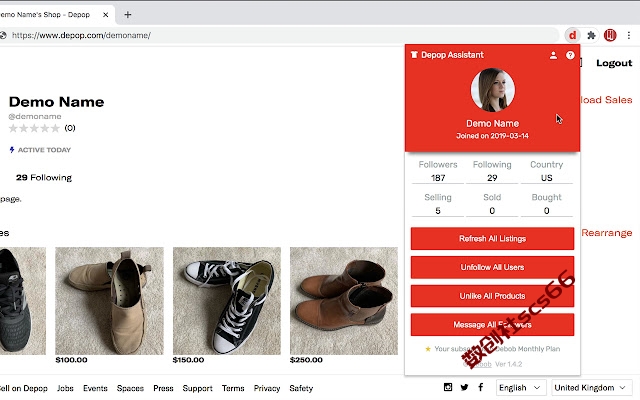Open the Twitter footer icon
Screen dimensions: 640x400
click(464, 387)
